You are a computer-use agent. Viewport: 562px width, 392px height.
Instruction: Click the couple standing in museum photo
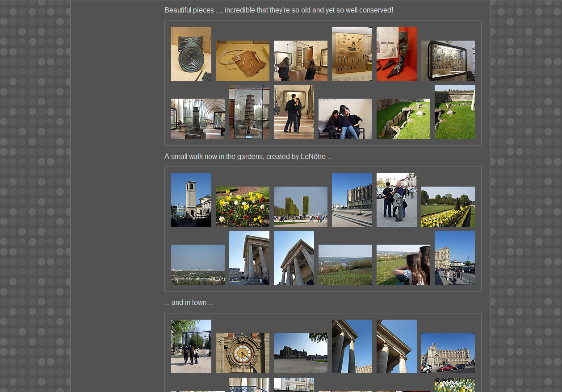[294, 112]
